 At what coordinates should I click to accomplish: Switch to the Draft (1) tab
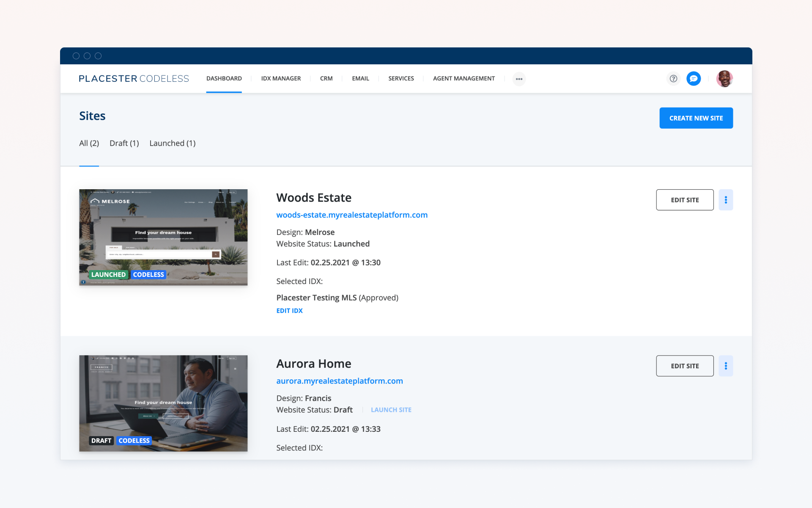(x=124, y=143)
